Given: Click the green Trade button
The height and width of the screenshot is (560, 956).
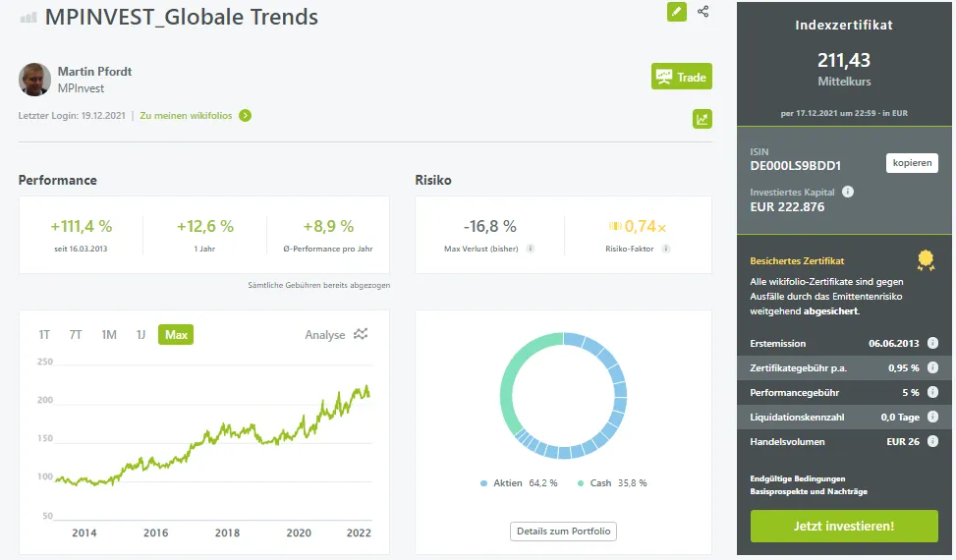Looking at the screenshot, I should coord(682,77).
